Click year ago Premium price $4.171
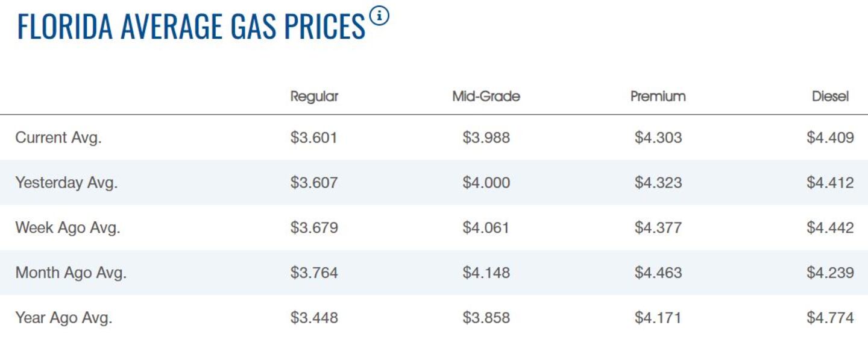Viewport: 868px width, 351px height. 658,317
